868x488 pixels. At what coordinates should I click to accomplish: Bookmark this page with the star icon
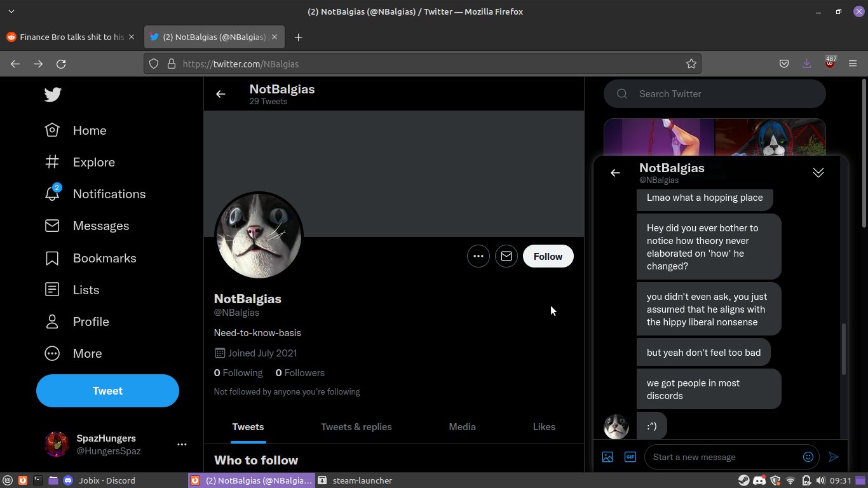tap(691, 64)
